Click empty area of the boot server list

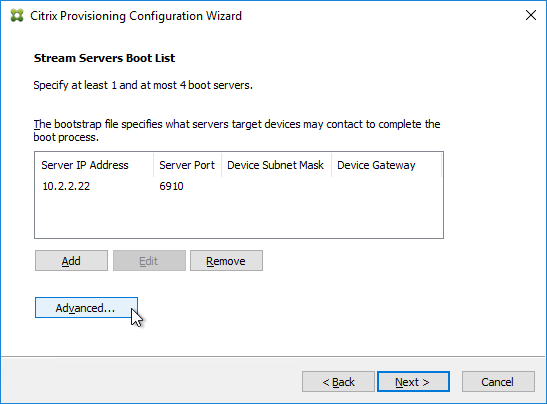pos(239,216)
